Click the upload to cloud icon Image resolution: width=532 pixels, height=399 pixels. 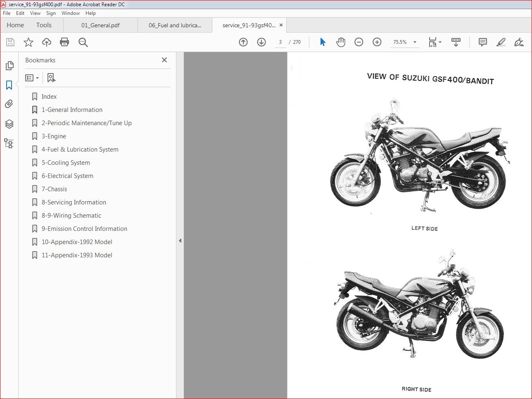47,42
